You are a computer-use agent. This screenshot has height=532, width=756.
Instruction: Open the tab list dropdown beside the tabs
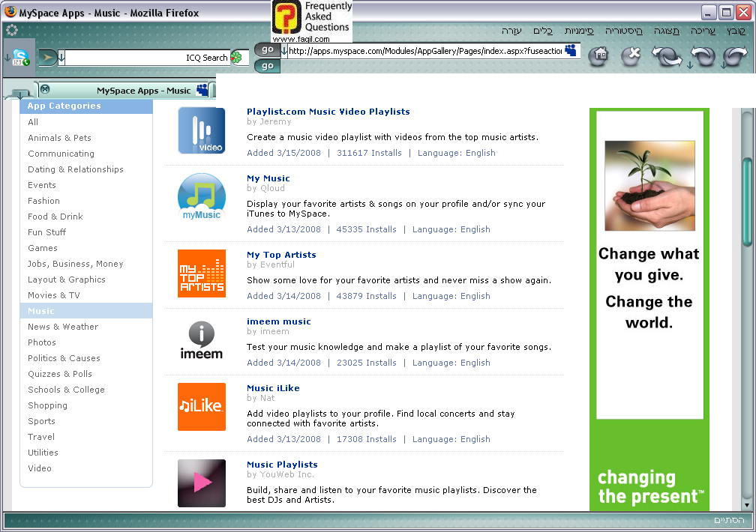tap(21, 94)
